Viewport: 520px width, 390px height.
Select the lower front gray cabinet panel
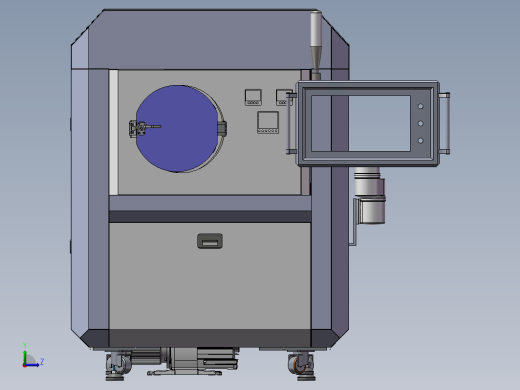coord(210,276)
